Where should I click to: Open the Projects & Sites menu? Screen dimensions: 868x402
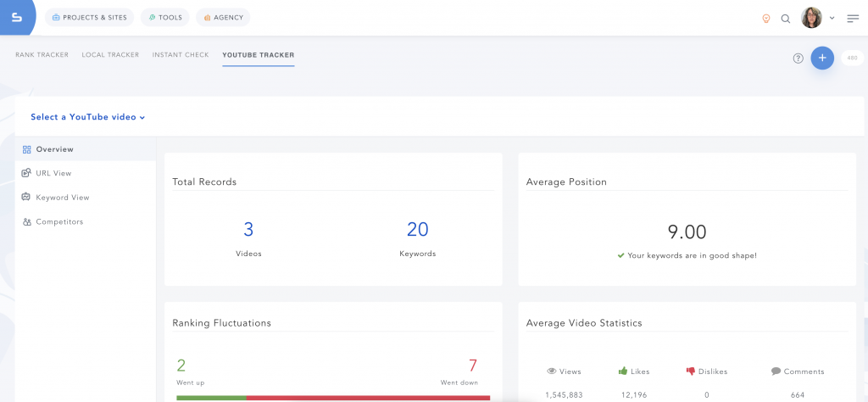pos(89,17)
